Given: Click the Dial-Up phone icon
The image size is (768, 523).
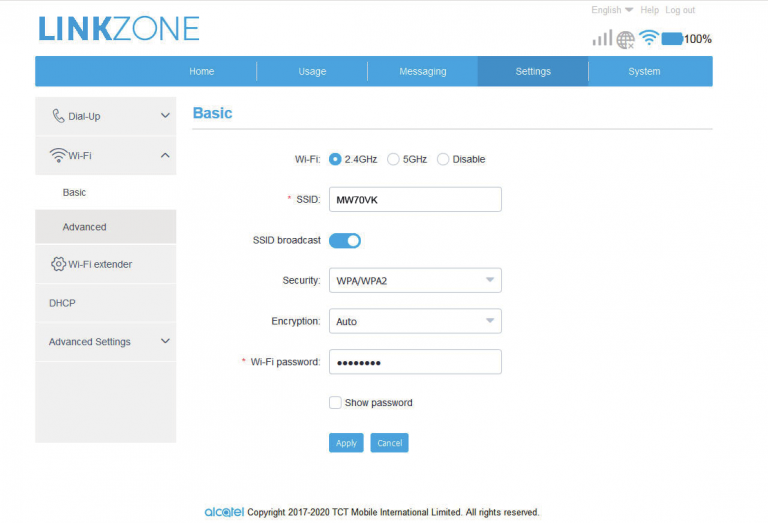Looking at the screenshot, I should click(x=58, y=116).
